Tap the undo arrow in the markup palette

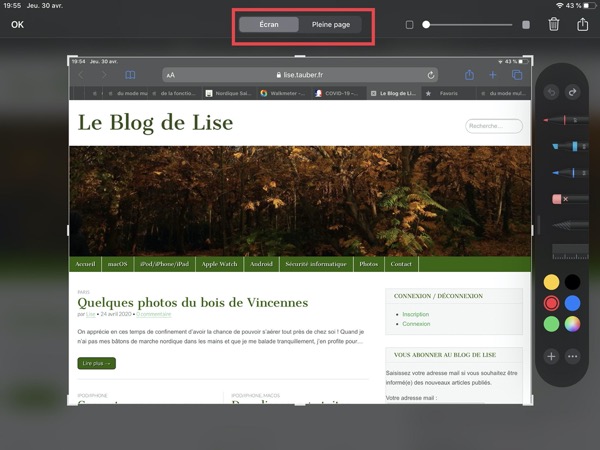click(x=550, y=92)
